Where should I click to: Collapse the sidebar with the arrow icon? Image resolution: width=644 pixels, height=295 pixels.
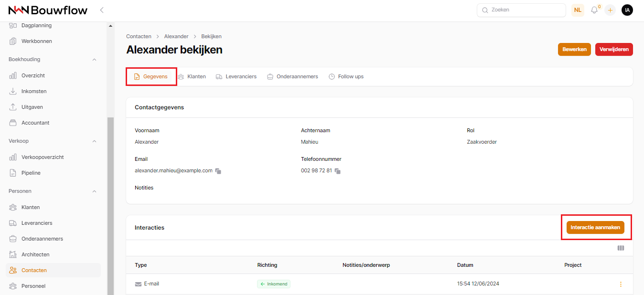(102, 10)
